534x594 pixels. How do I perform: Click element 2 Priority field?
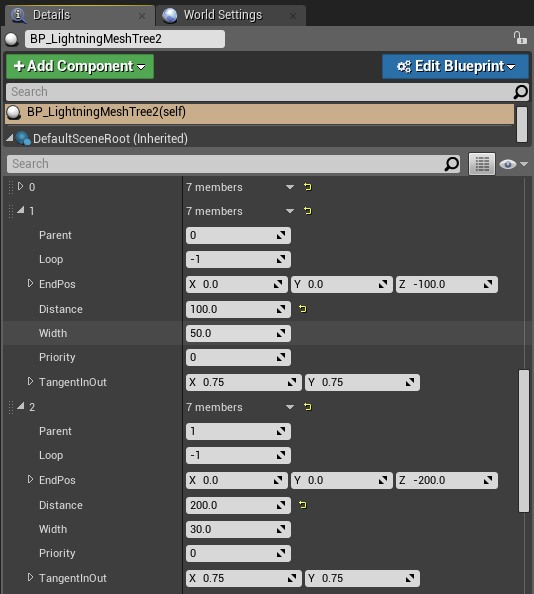click(238, 553)
